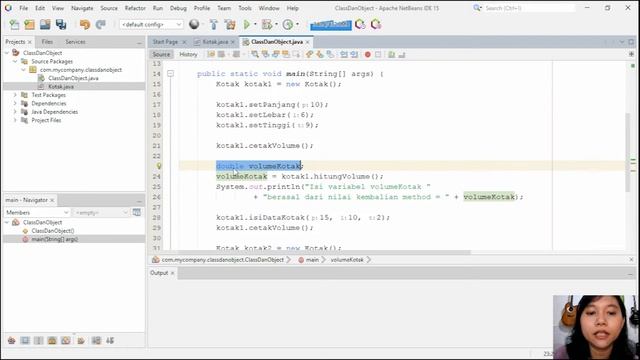This screenshot has height=360, width=640.
Task: Minimize the Projects panel group
Action: [139, 42]
